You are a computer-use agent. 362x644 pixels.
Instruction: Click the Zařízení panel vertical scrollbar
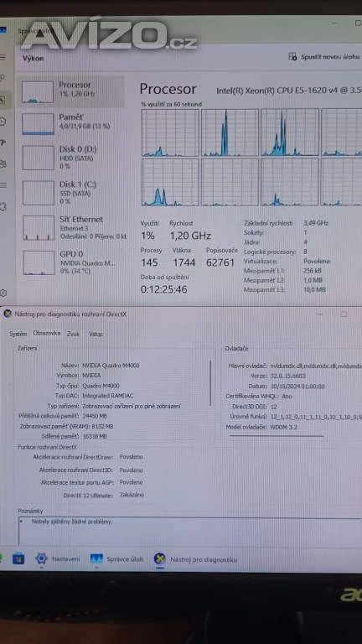(211, 382)
